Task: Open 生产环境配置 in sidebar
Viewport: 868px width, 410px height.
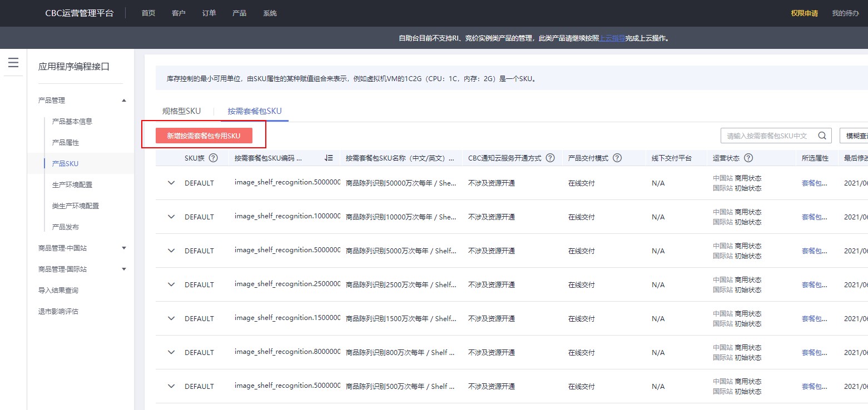Action: tap(72, 184)
